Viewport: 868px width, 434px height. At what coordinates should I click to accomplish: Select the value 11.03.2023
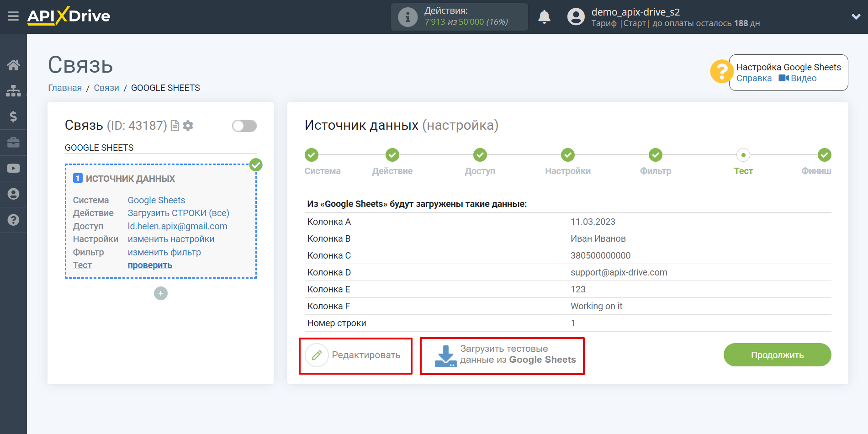(593, 222)
